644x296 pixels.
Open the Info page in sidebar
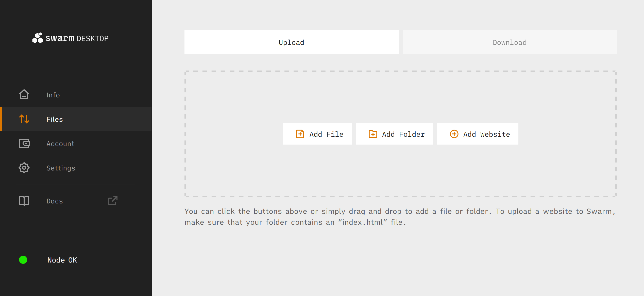pyautogui.click(x=53, y=95)
